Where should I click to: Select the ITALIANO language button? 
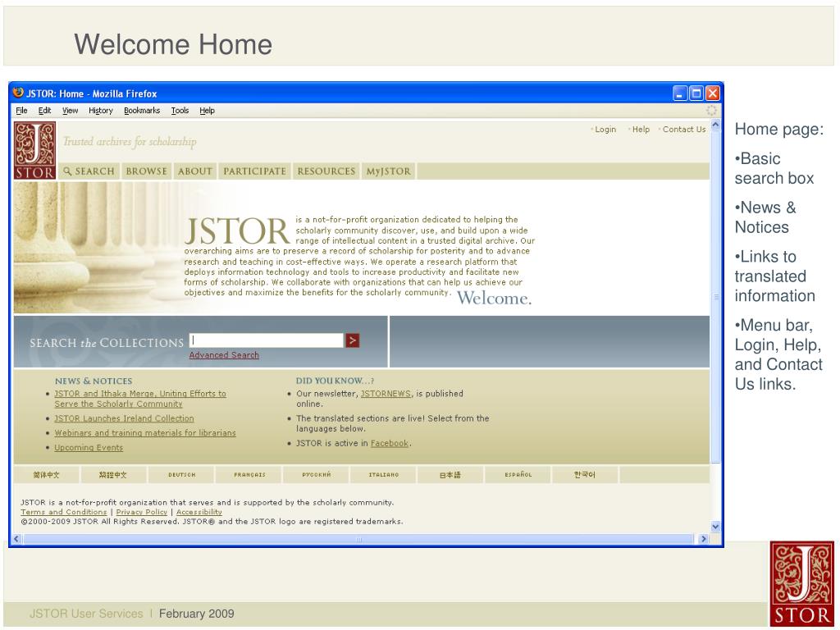click(384, 475)
